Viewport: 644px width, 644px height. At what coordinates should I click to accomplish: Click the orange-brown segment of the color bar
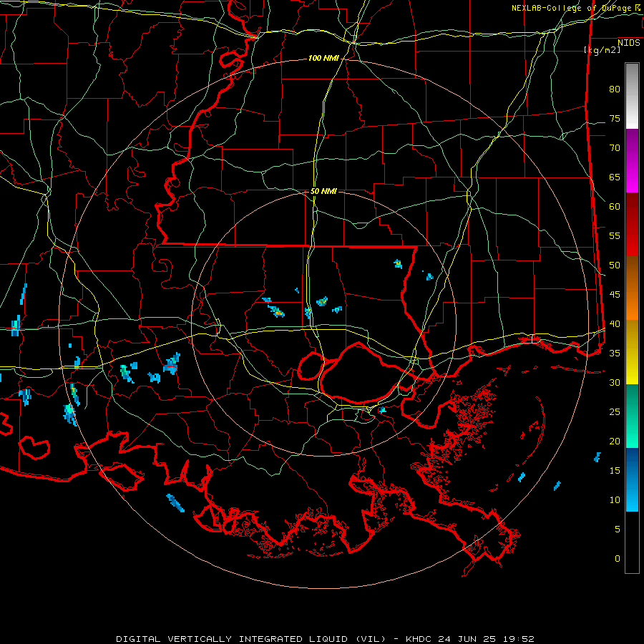pos(632,288)
